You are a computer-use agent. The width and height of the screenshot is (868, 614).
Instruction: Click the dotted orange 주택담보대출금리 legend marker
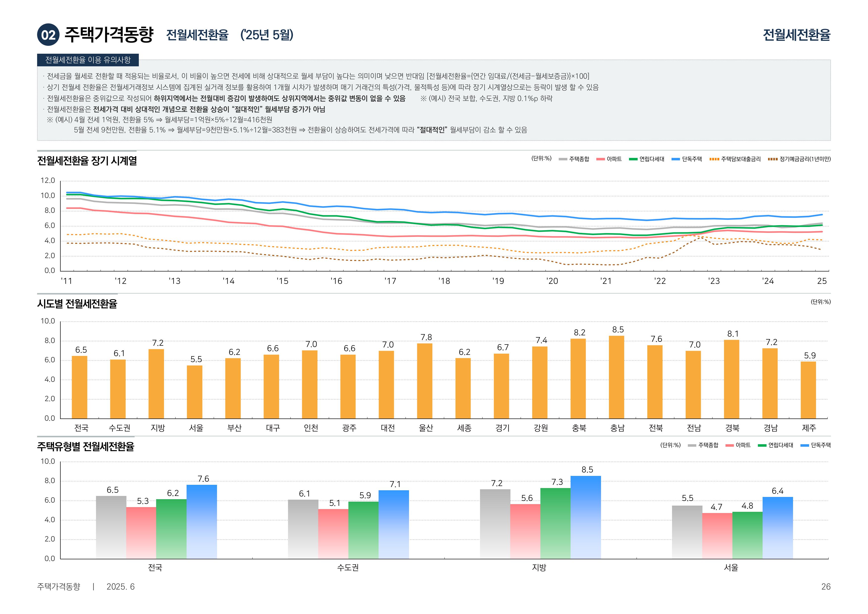714,159
